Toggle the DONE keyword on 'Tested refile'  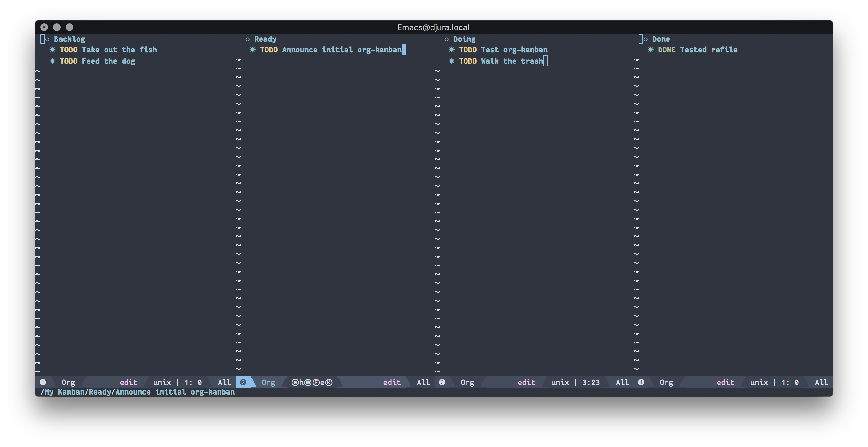[666, 50]
